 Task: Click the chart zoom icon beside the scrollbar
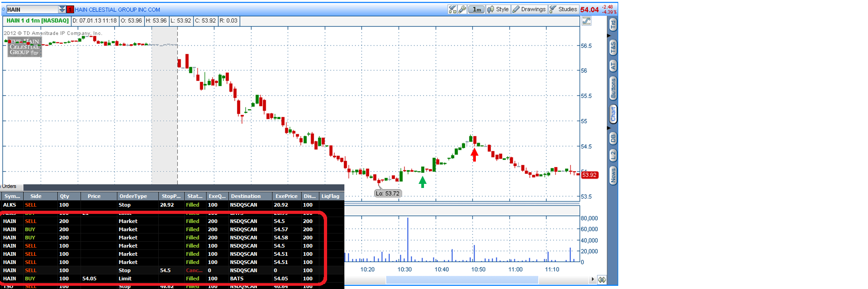coord(602,280)
